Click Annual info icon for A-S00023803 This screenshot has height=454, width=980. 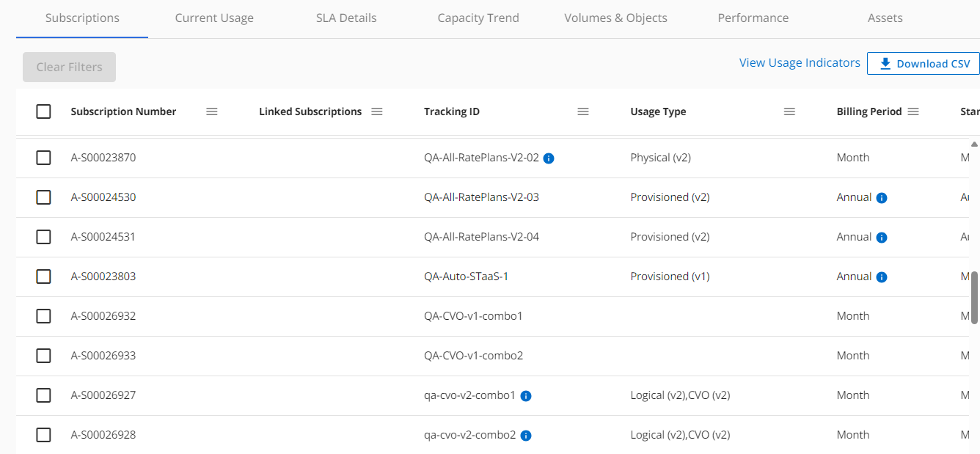882,277
